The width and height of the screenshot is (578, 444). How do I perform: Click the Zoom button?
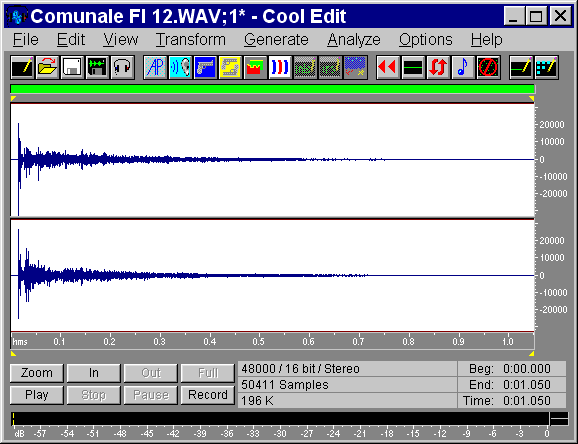pyautogui.click(x=37, y=373)
